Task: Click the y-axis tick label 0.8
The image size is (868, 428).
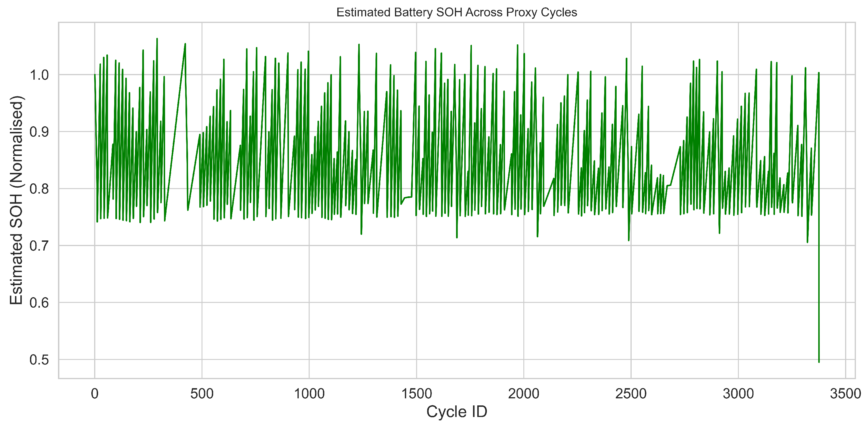Action: (x=39, y=189)
